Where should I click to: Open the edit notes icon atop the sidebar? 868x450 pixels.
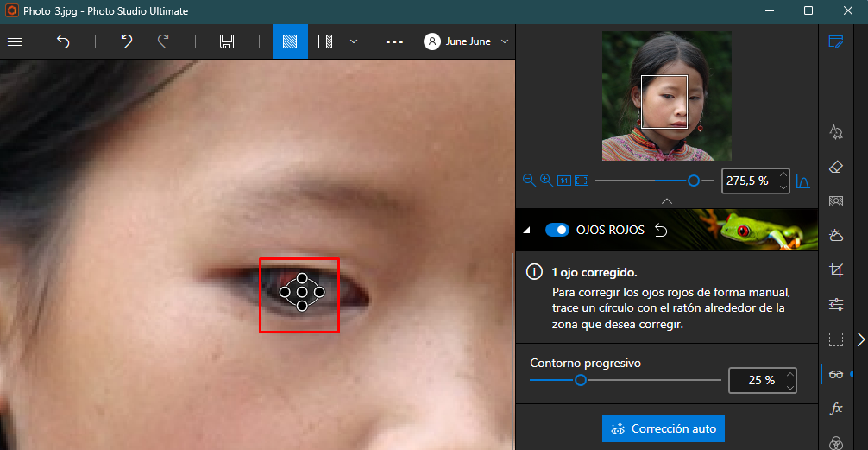pyautogui.click(x=836, y=41)
